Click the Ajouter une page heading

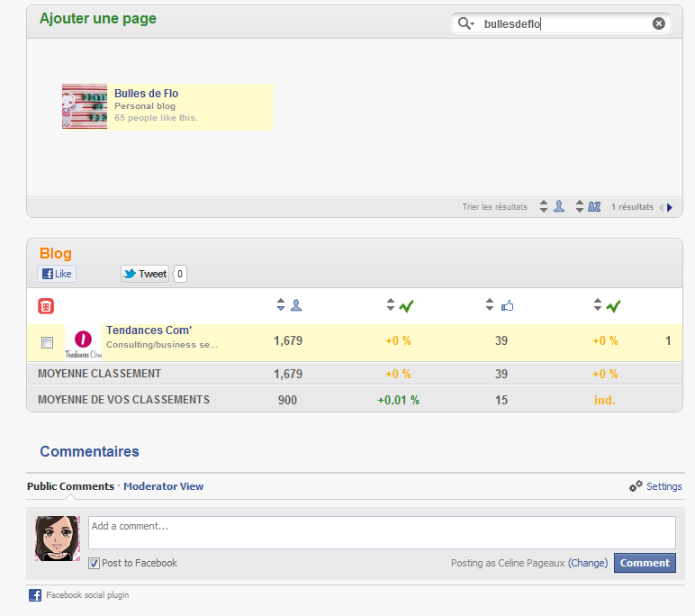click(x=98, y=19)
